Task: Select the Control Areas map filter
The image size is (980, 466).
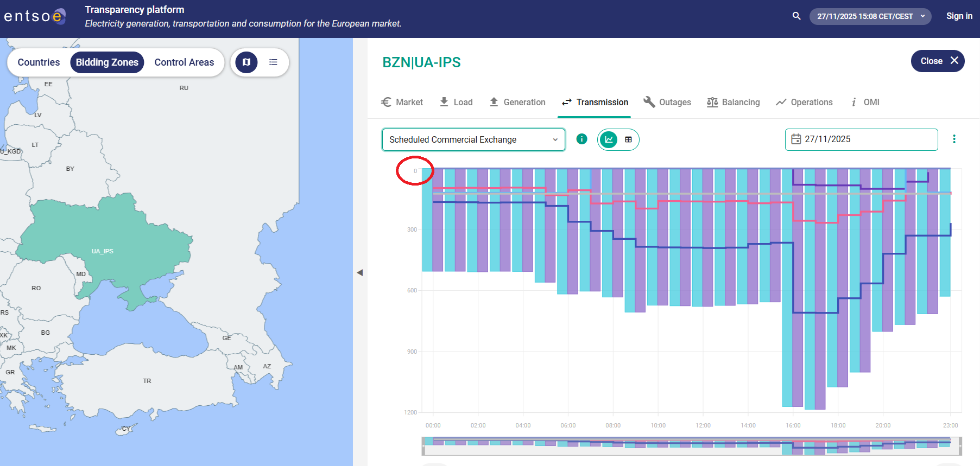Action: point(184,62)
